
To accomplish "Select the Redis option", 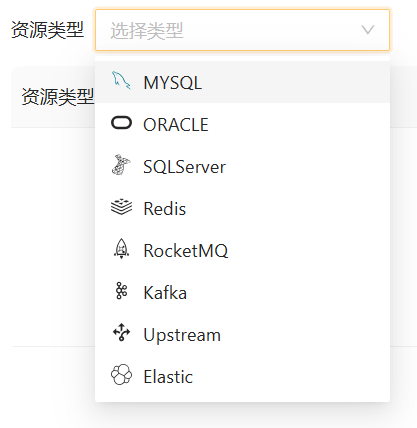I will 242,208.
